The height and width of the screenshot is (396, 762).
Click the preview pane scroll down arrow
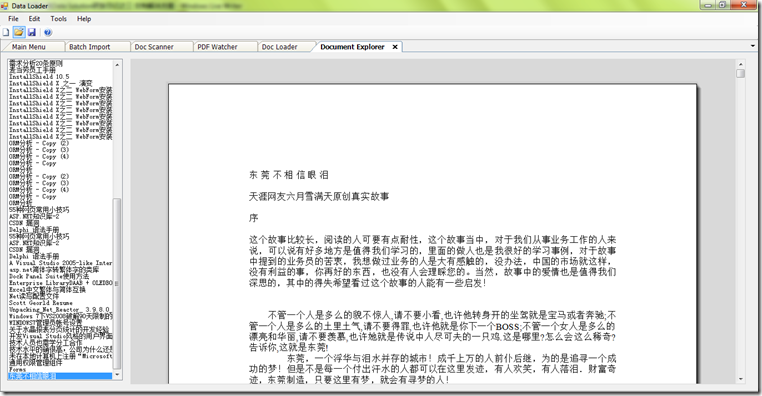[x=741, y=379]
